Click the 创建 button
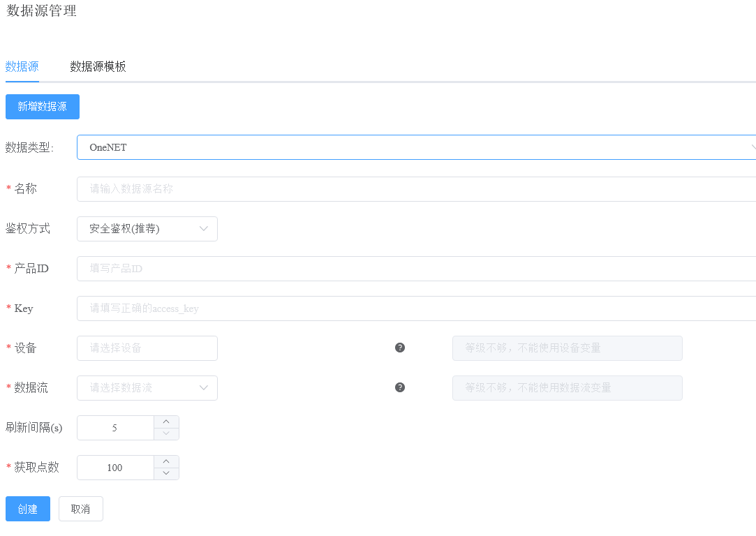756x536 pixels. pyautogui.click(x=28, y=509)
